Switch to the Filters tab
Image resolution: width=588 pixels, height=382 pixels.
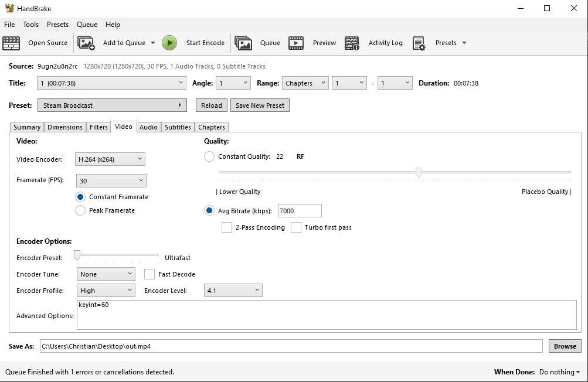98,127
